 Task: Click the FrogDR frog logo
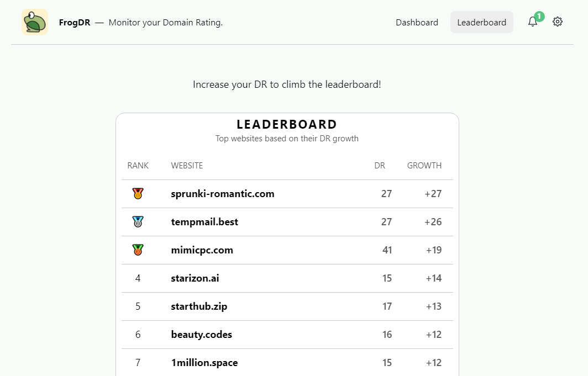pyautogui.click(x=35, y=22)
